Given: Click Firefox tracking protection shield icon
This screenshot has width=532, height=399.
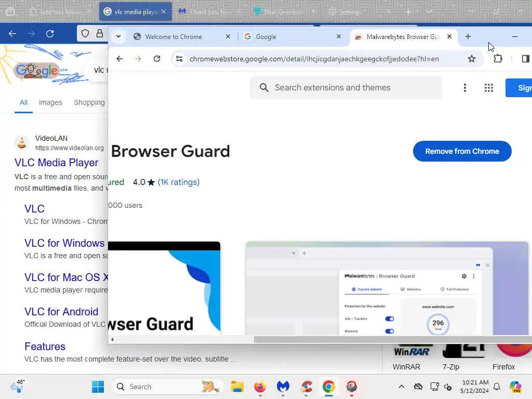Looking at the screenshot, I should pyautogui.click(x=85, y=33).
